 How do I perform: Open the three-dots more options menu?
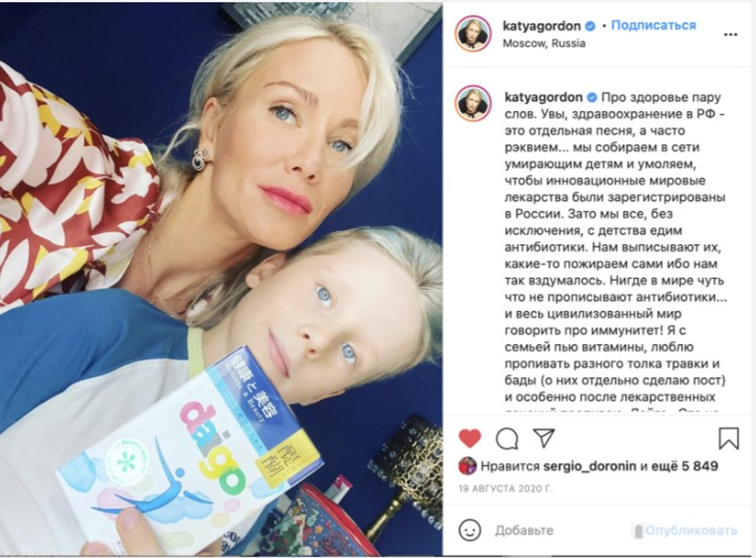[x=730, y=35]
